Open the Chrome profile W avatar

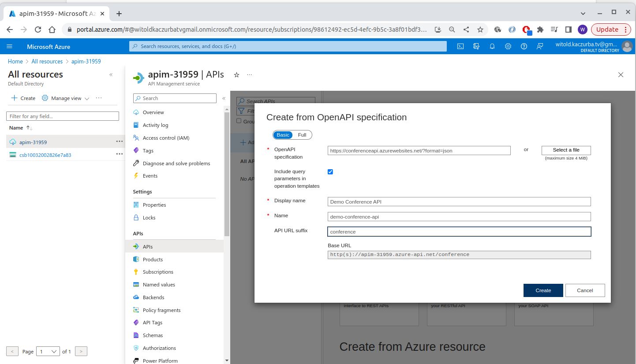pyautogui.click(x=582, y=30)
